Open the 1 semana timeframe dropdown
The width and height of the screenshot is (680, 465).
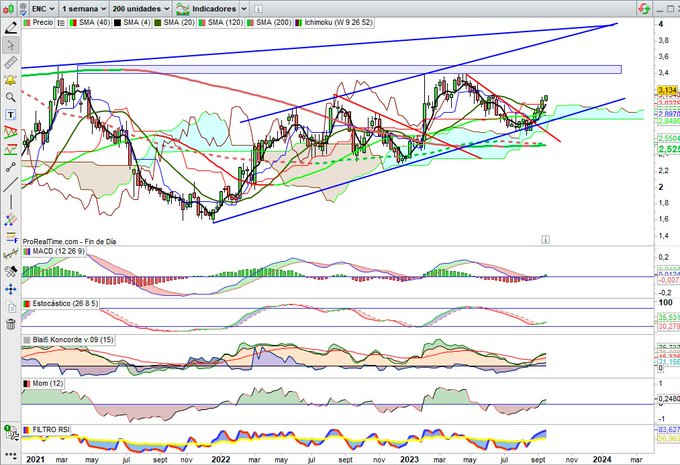point(83,9)
